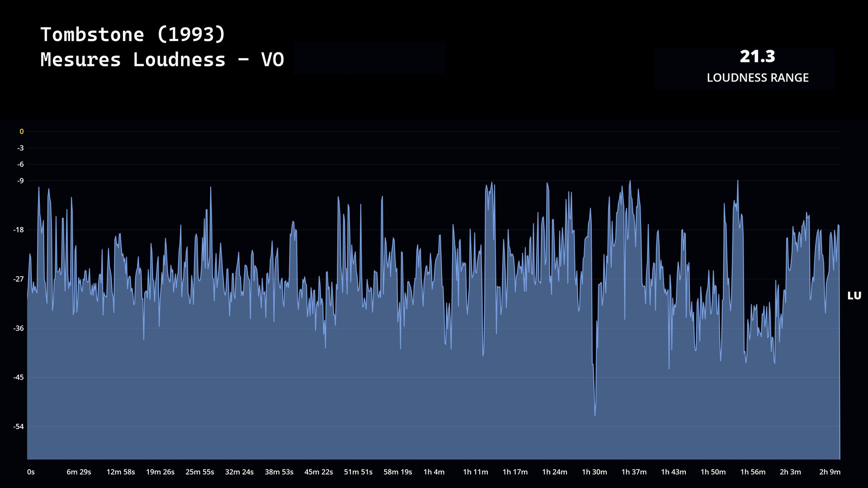The height and width of the screenshot is (488, 868).
Task: Click the 1h 56m time label
Action: point(753,472)
